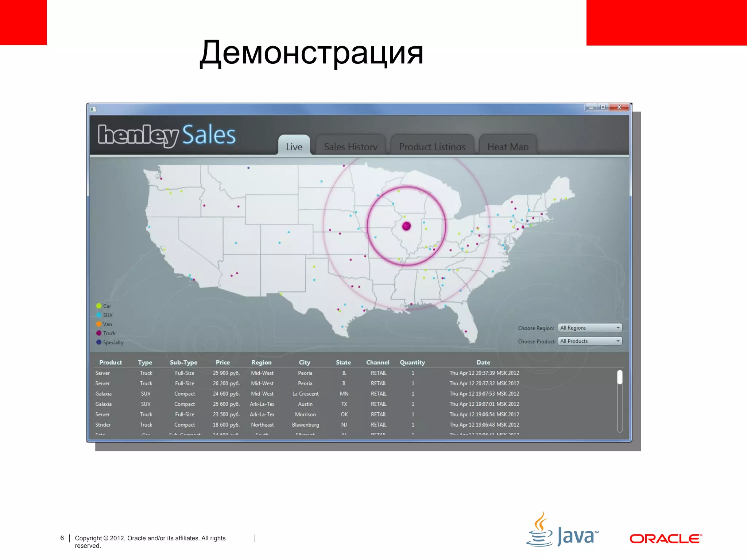
Task: Minimize the henley Sales window
Action: coord(591,107)
